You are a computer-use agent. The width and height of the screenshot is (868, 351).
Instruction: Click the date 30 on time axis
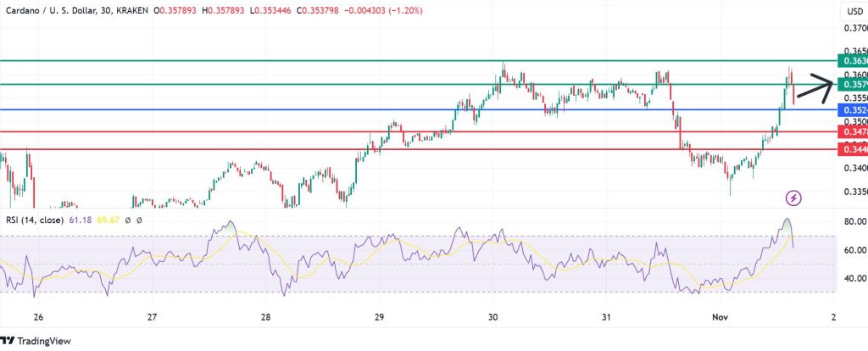(493, 317)
